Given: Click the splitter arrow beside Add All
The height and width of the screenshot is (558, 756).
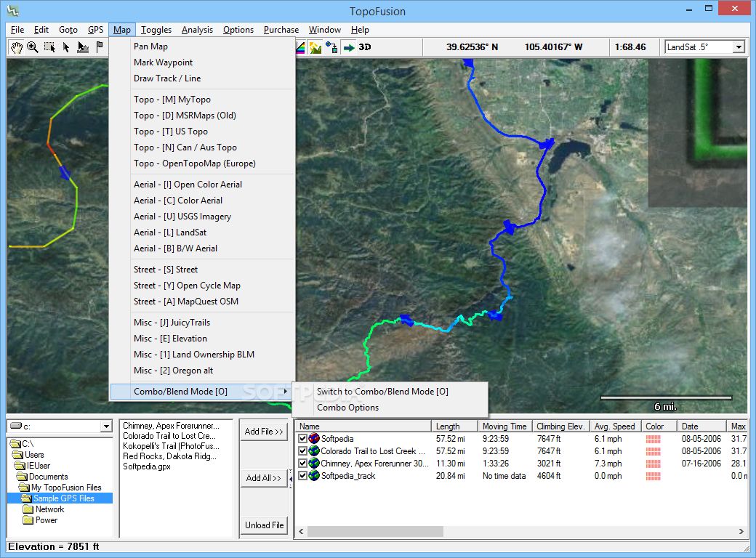Looking at the screenshot, I should 291,479.
